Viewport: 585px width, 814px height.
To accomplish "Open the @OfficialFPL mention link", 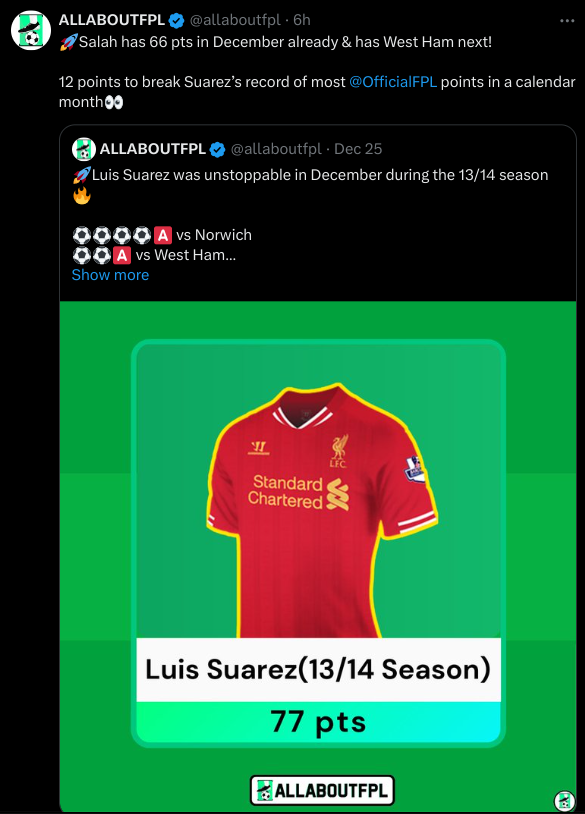I will click(393, 82).
